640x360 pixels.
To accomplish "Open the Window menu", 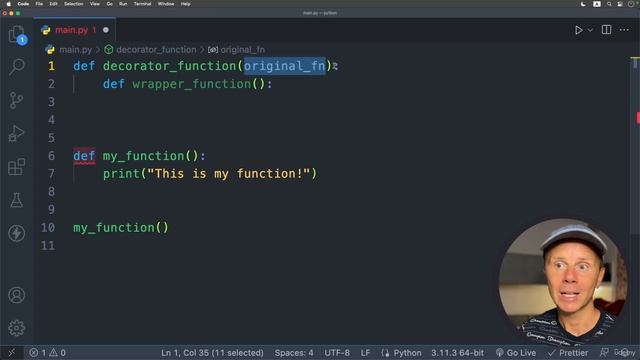I will 166,4.
